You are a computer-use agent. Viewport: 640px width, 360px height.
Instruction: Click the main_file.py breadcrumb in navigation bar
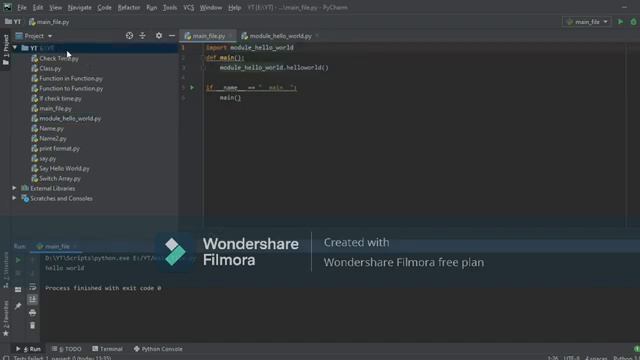pyautogui.click(x=49, y=22)
